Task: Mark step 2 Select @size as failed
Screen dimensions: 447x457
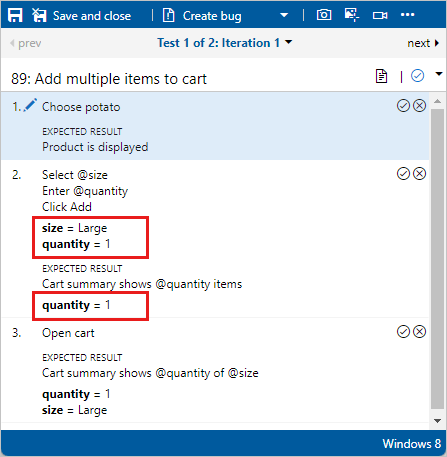Action: click(x=419, y=174)
